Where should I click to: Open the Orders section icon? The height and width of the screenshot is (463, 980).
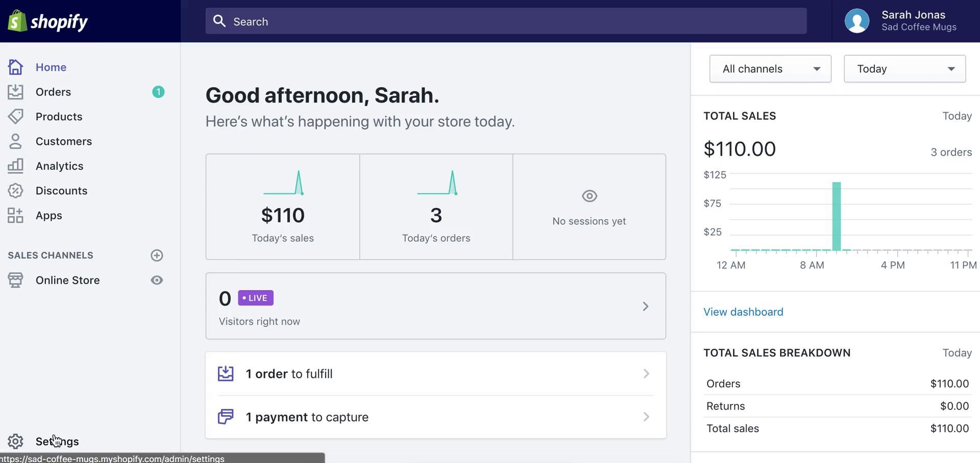tap(15, 92)
